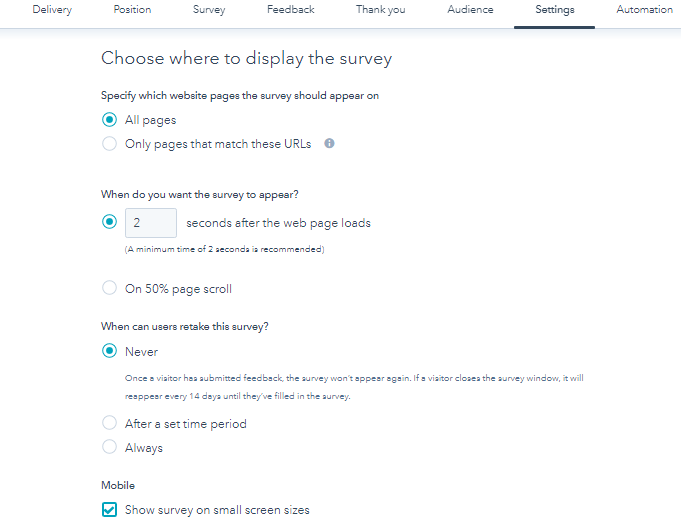681x532 pixels.
Task: Select the Settings tab
Action: [555, 10]
